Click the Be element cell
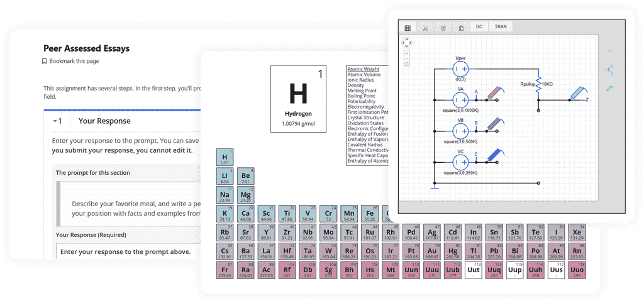 pos(246,176)
